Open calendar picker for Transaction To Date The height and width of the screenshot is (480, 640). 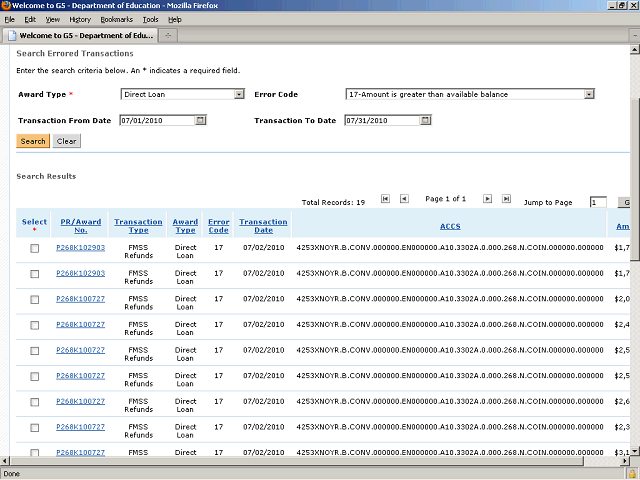pyautogui.click(x=426, y=120)
